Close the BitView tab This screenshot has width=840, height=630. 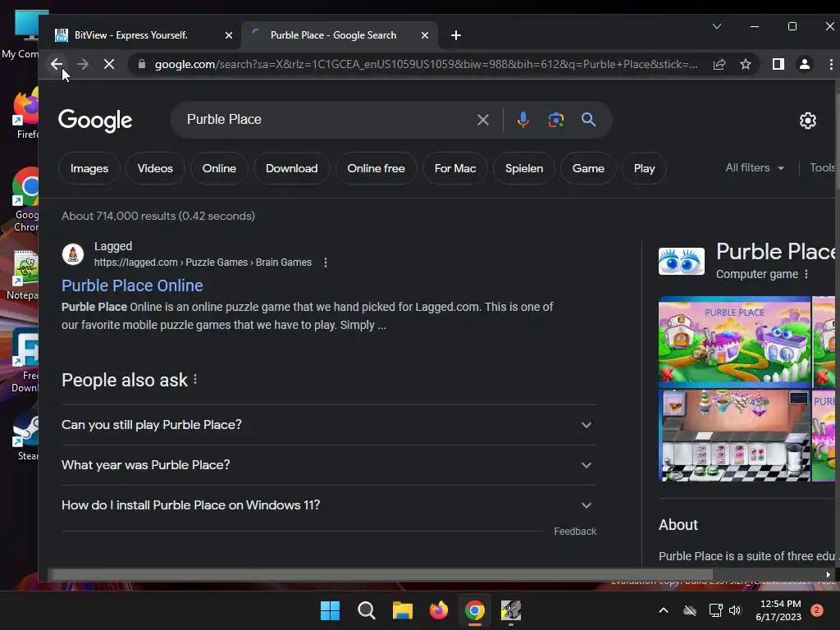(229, 35)
